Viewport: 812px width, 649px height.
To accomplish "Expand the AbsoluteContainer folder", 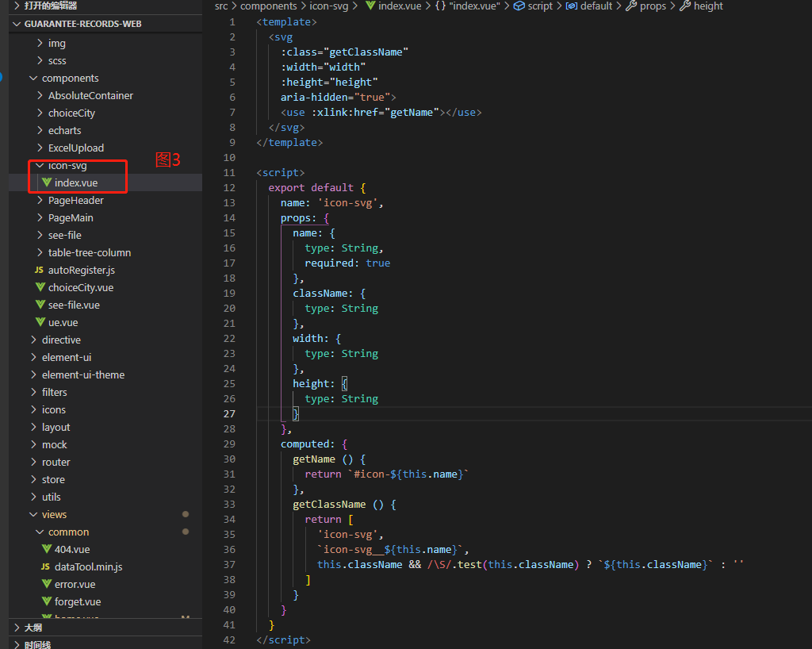I will pos(40,95).
